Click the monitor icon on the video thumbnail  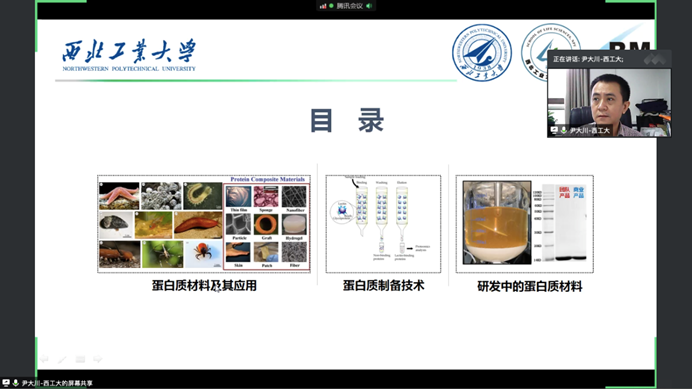554,130
